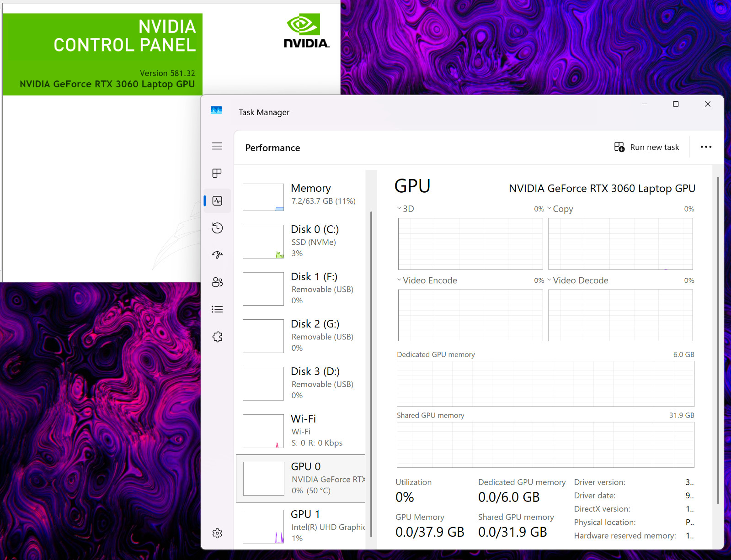The width and height of the screenshot is (731, 560).
Task: Minimize the Task Manager window
Action: [644, 104]
